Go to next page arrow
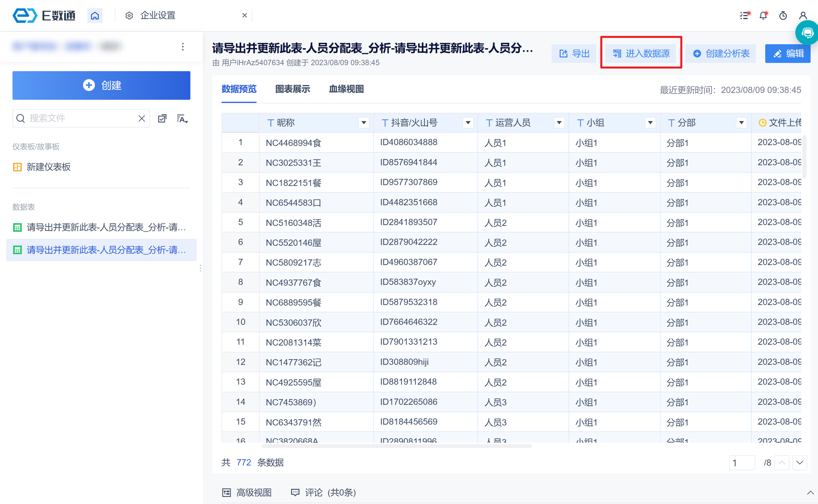Screen dimensions: 818x504 tap(799, 463)
